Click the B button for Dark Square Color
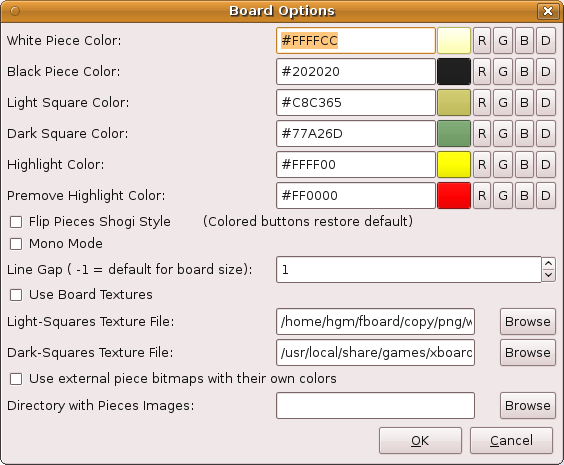This screenshot has height=465, width=564. pos(524,133)
